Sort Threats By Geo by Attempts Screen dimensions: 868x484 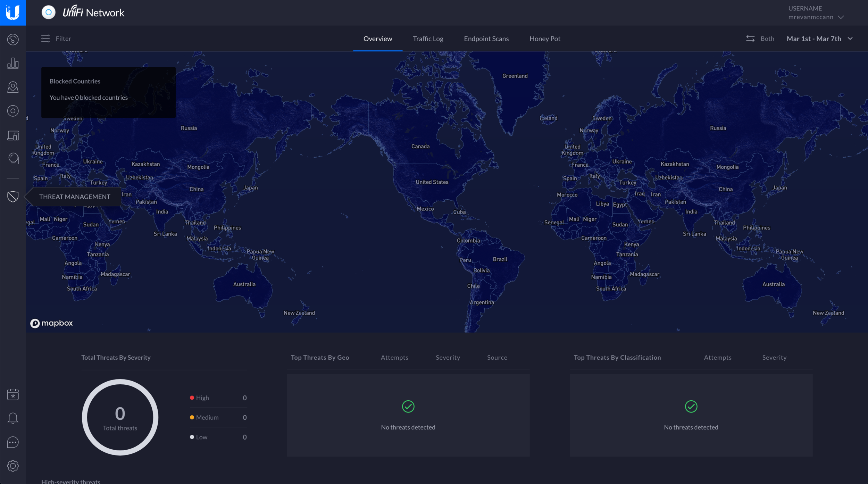tap(394, 358)
